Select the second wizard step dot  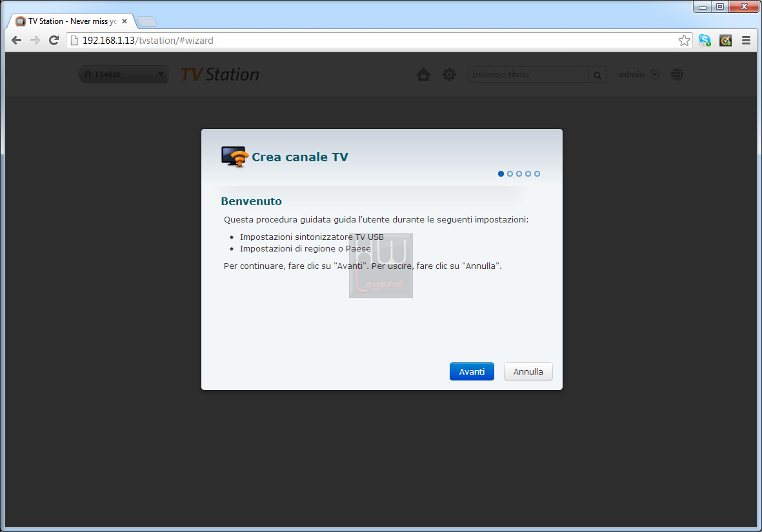510,174
